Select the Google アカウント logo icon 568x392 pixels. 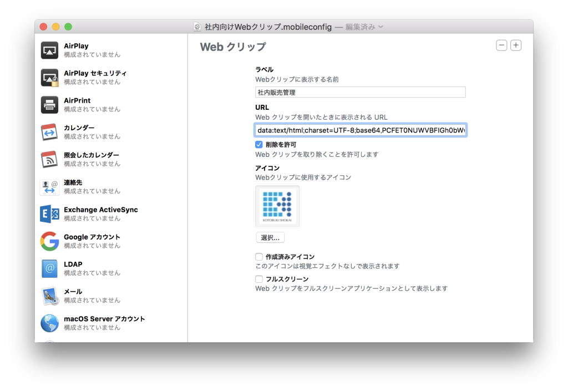[x=49, y=241]
